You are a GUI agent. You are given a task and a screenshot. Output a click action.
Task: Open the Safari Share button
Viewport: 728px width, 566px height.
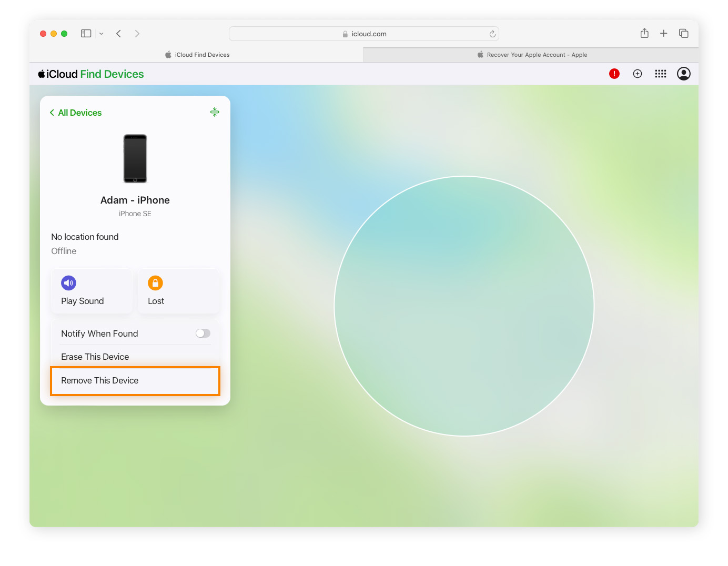point(644,33)
